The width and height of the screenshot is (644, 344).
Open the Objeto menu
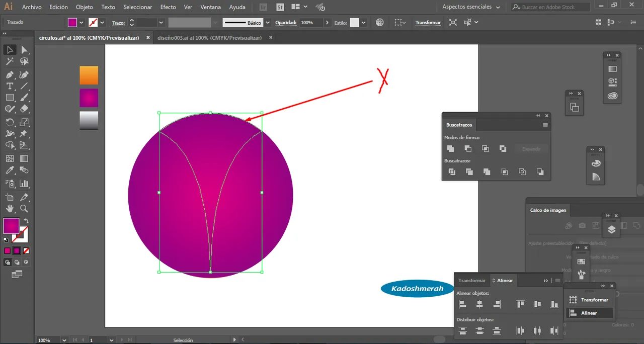coord(84,7)
